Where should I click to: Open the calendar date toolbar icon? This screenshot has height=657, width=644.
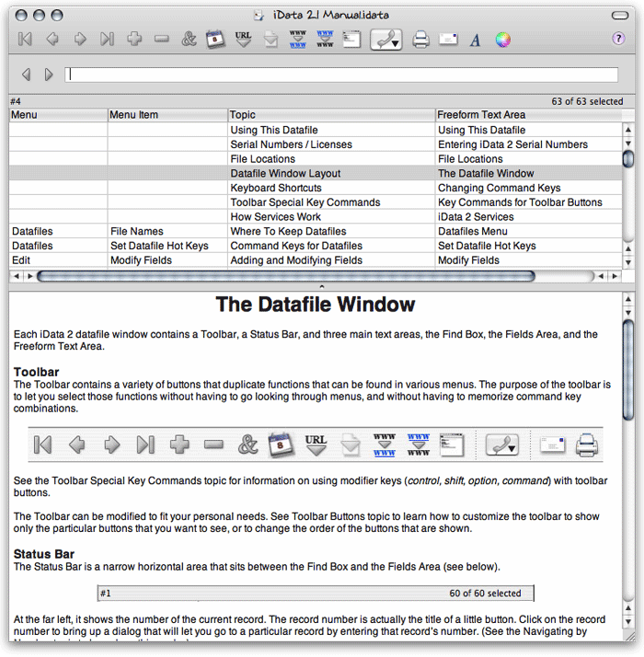point(215,40)
